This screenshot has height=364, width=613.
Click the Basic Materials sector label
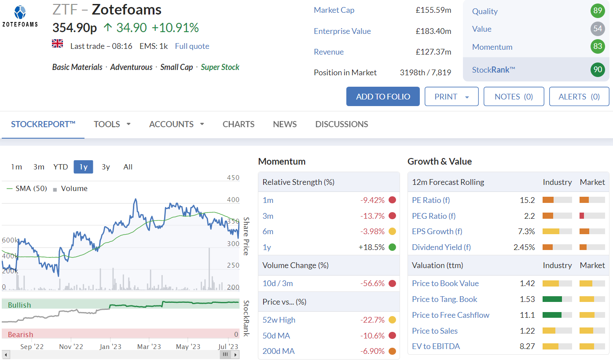click(x=77, y=67)
